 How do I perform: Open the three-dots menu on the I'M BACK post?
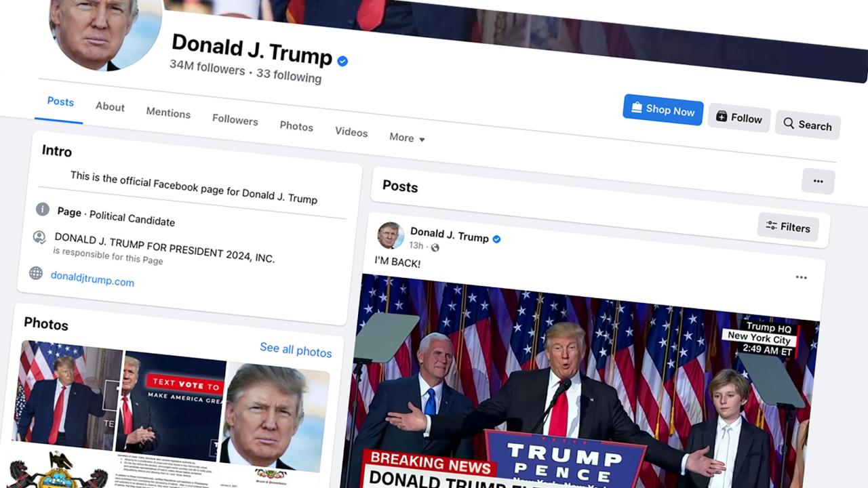(801, 277)
